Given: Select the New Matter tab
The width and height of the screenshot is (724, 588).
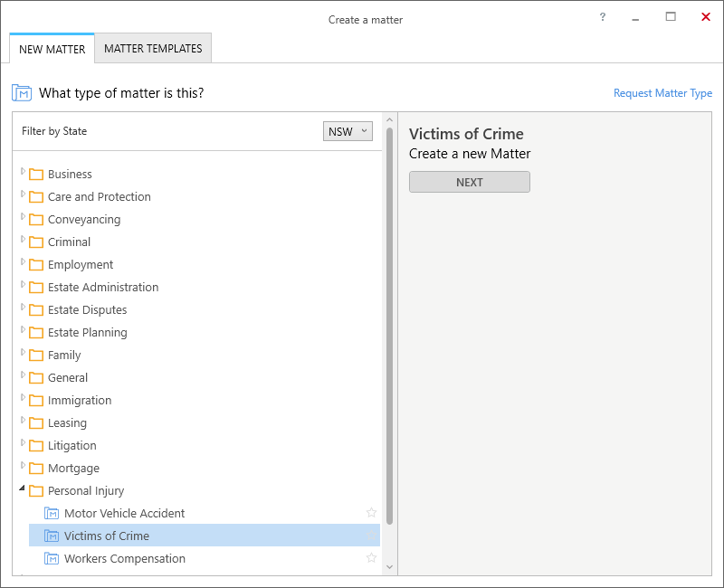Looking at the screenshot, I should [52, 49].
